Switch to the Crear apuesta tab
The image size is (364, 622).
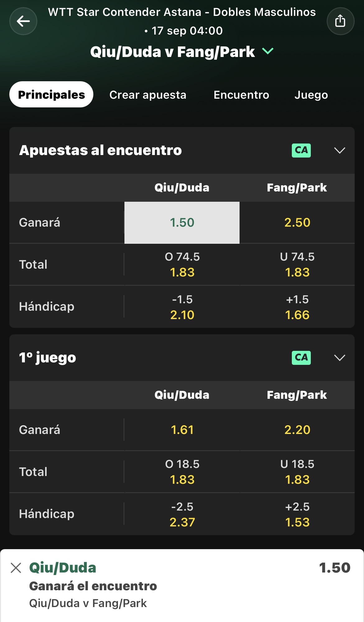(x=148, y=95)
